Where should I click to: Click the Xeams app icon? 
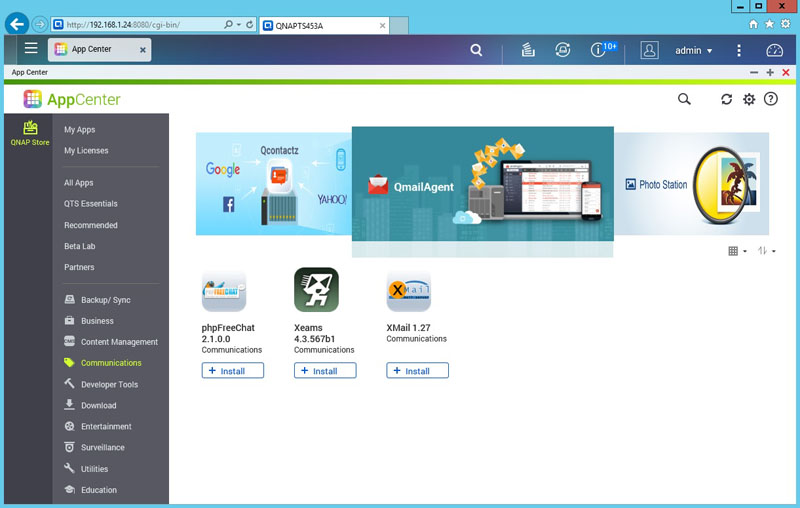316,290
